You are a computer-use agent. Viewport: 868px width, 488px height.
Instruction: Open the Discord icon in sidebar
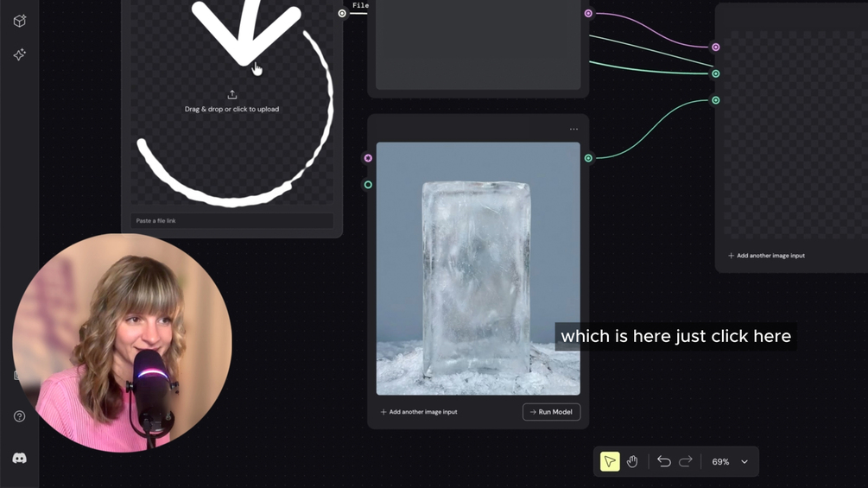tap(19, 458)
